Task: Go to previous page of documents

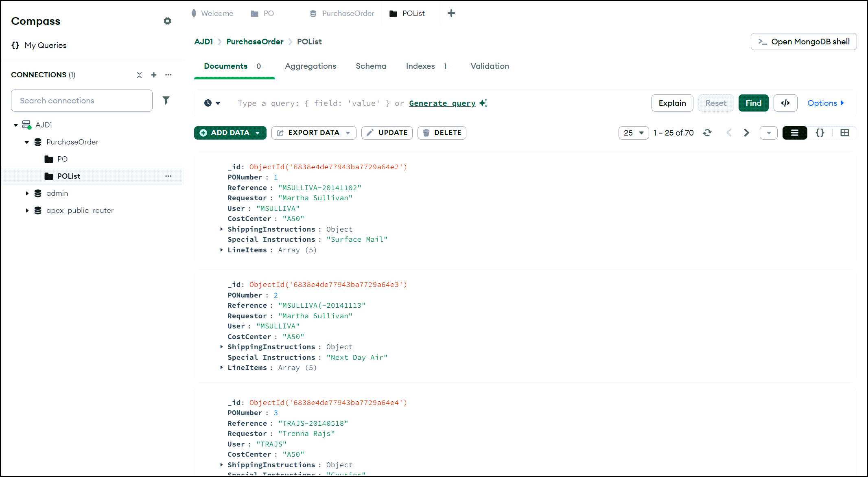Action: [x=729, y=133]
